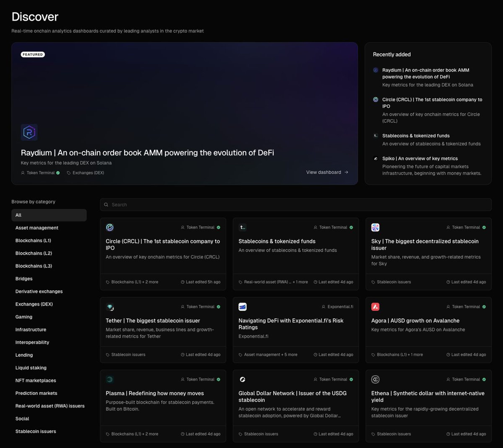Image resolution: width=503 pixels, height=448 pixels.
Task: Open Tether biggest stablecoin issuer card title
Action: pos(153,321)
